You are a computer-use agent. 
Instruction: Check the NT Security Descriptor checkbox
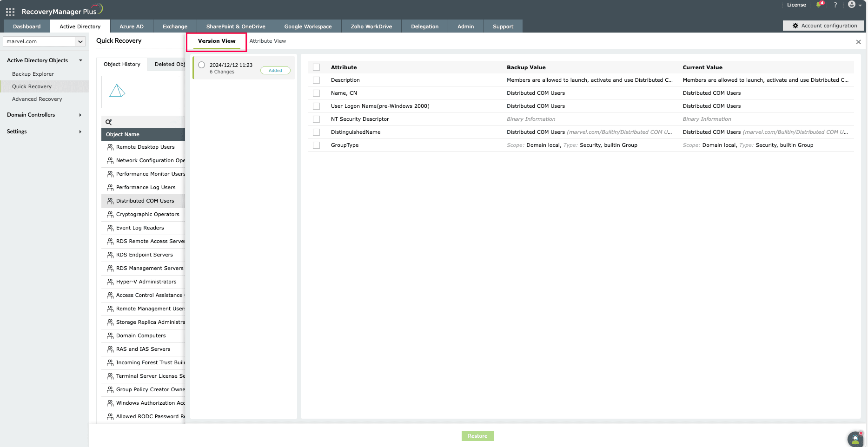pos(317,119)
